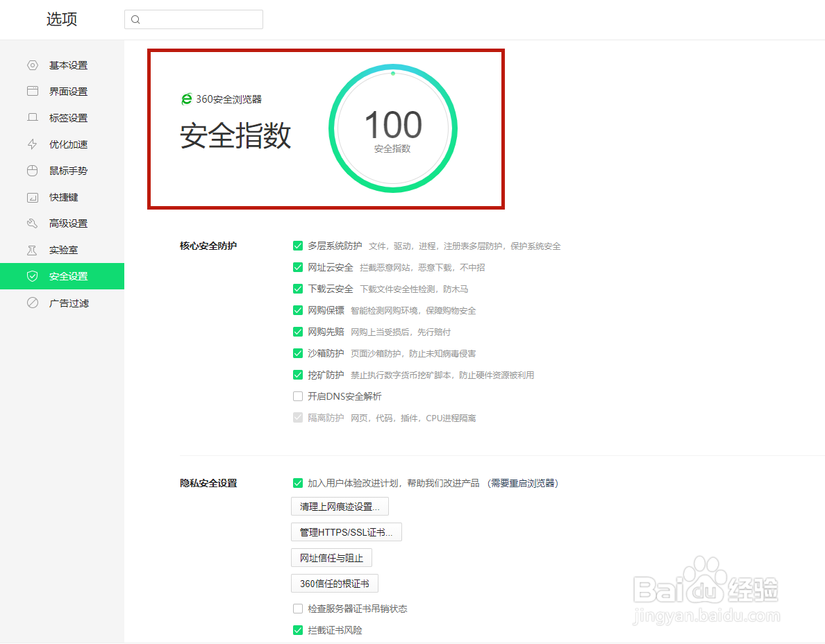Enable 开启DNS安全解析 checkbox

point(298,396)
